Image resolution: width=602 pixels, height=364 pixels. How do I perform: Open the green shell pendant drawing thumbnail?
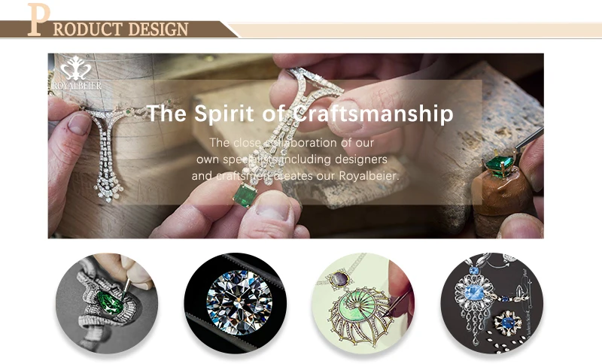click(363, 303)
